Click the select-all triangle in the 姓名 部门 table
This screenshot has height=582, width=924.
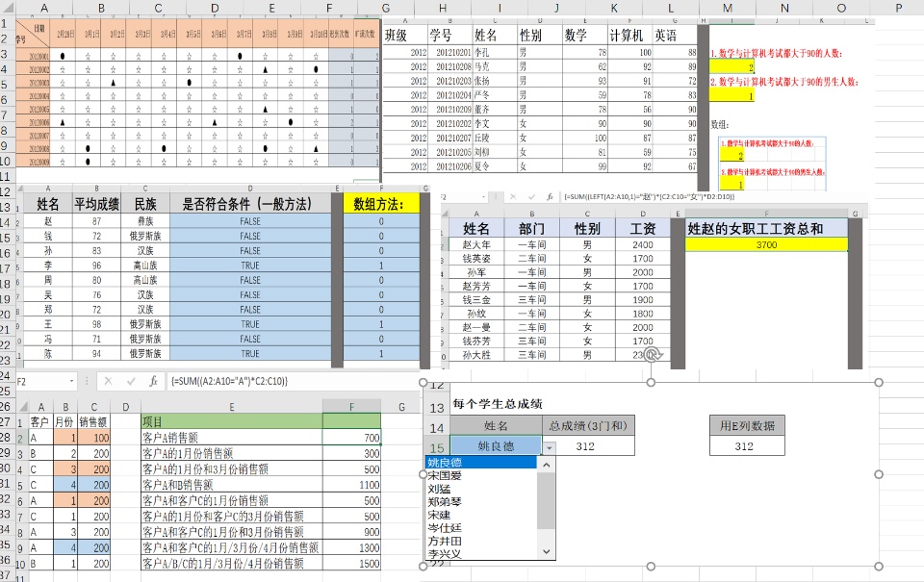(x=445, y=214)
